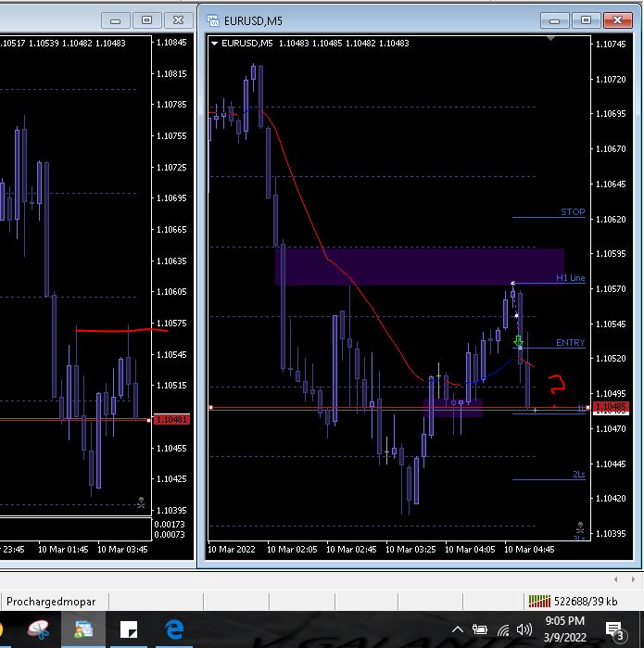Open the volume speaker tray icon

tap(524, 629)
